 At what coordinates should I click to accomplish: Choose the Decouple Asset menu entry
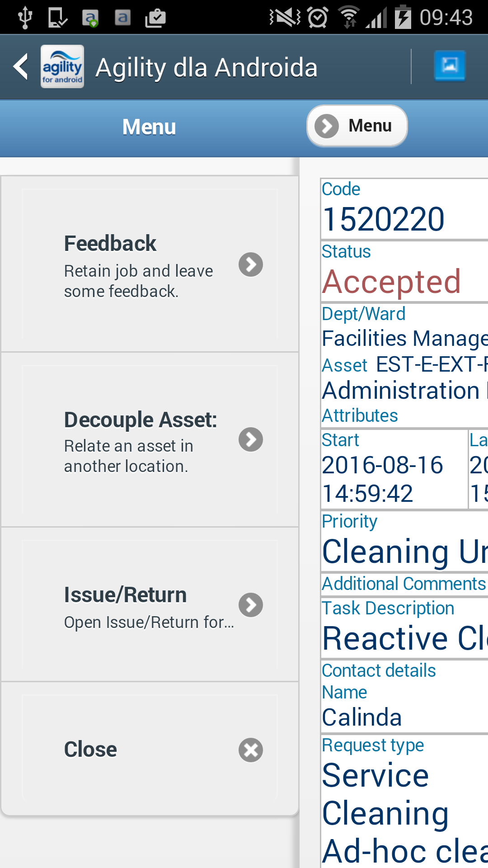[136, 439]
